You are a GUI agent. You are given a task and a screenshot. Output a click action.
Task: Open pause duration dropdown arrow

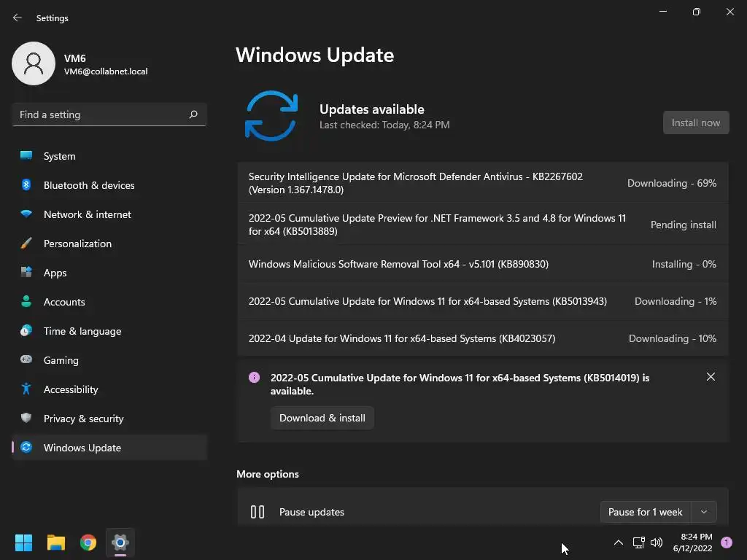pyautogui.click(x=704, y=512)
